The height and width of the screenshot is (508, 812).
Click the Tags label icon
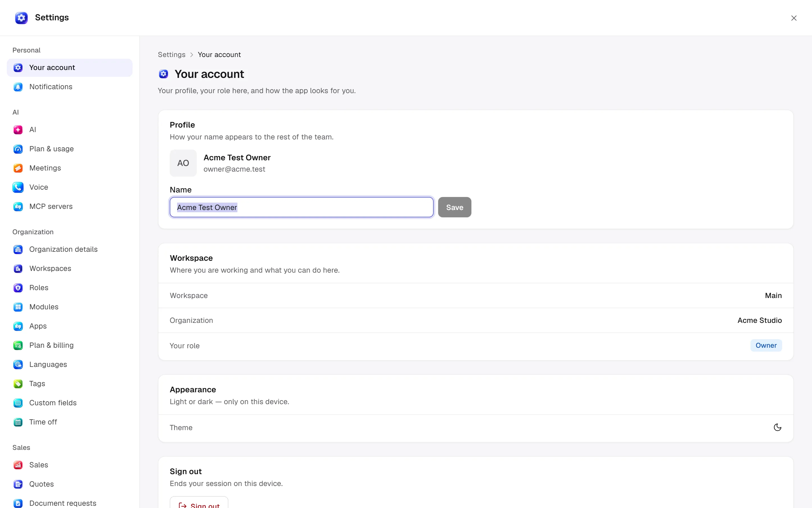[18, 383]
